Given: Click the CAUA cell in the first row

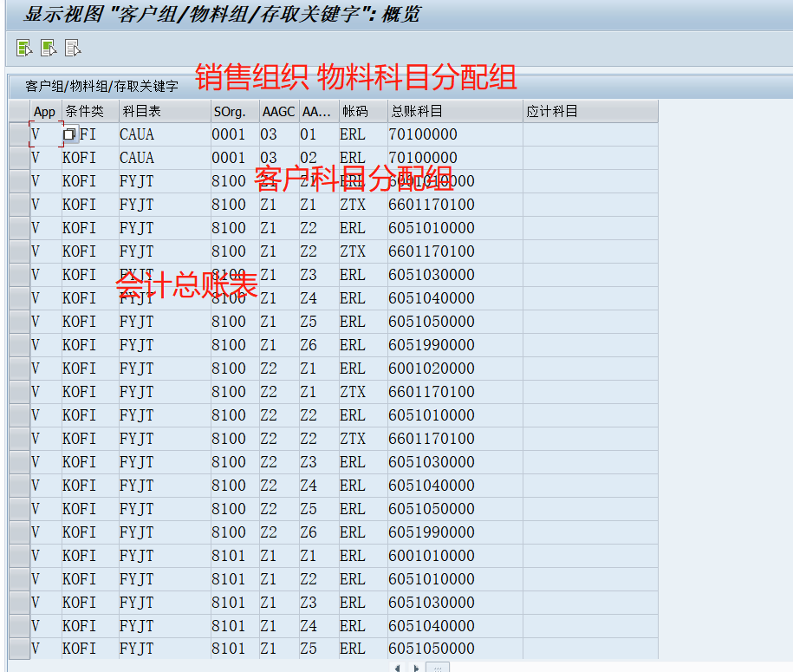Looking at the screenshot, I should (139, 134).
